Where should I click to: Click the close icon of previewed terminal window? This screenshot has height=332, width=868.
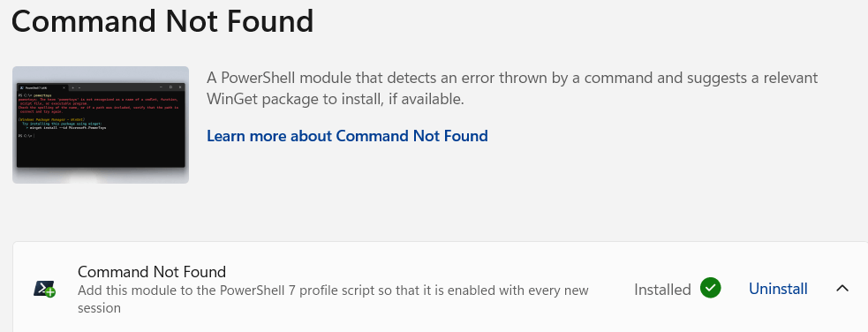click(180, 87)
